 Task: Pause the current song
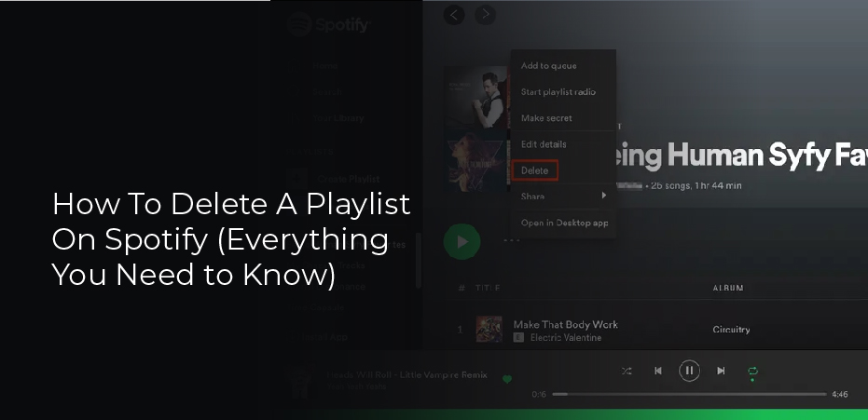[689, 371]
